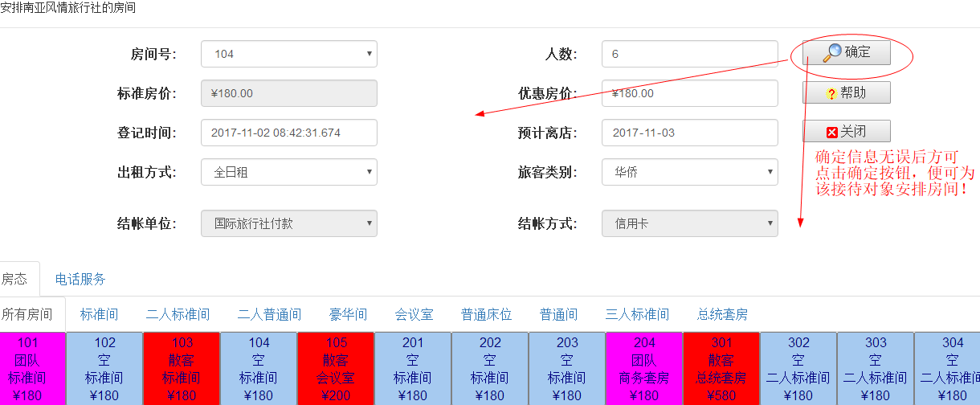Select the 普通间 room filter tab

559,314
